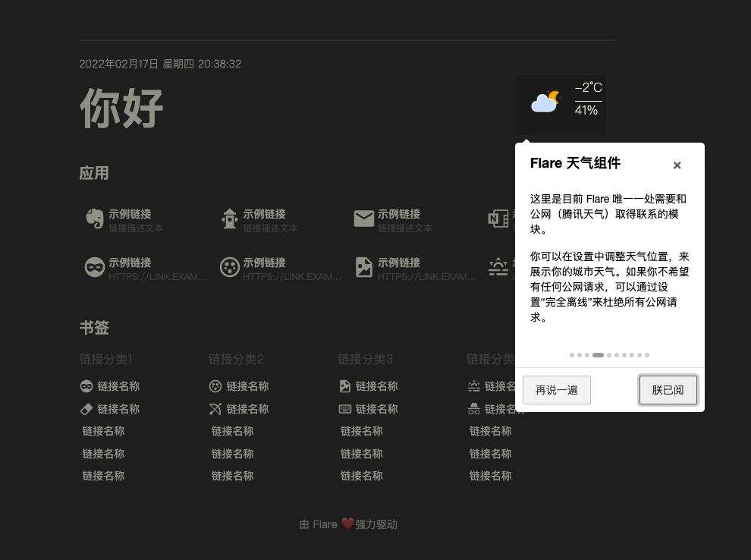Image resolution: width=751 pixels, height=560 pixels.
Task: Click the large sunset icon in 应用 section
Action: point(498,267)
